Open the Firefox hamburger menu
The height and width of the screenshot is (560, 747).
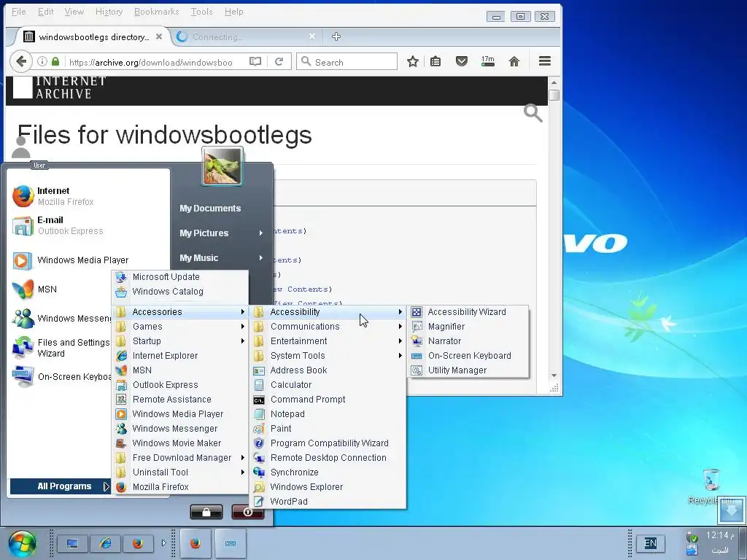[544, 61]
